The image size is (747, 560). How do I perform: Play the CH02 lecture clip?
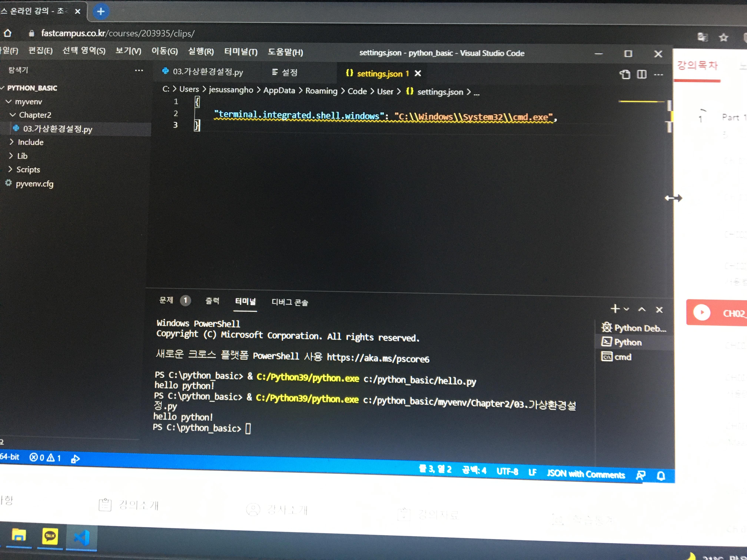point(702,312)
